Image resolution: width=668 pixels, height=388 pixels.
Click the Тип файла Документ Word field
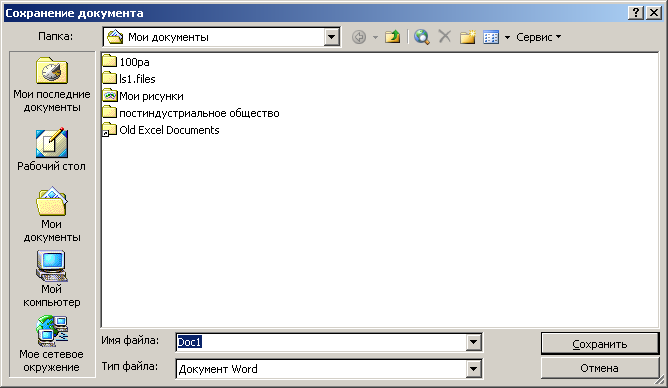coord(321,369)
